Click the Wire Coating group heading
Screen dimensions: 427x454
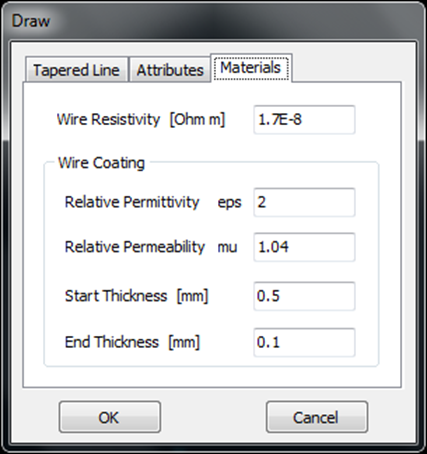click(x=101, y=163)
